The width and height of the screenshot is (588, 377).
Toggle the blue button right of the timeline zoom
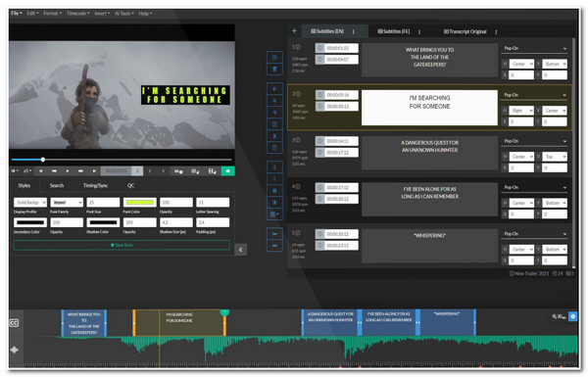tap(573, 316)
